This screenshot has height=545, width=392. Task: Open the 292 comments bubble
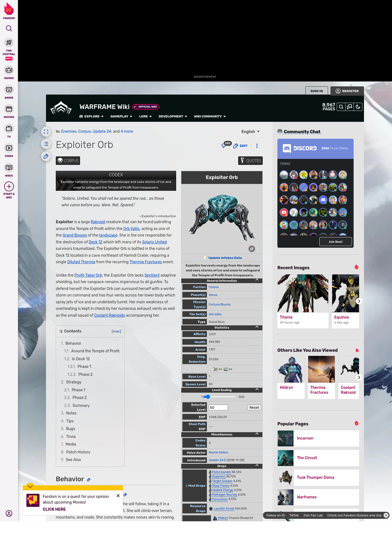point(226,145)
